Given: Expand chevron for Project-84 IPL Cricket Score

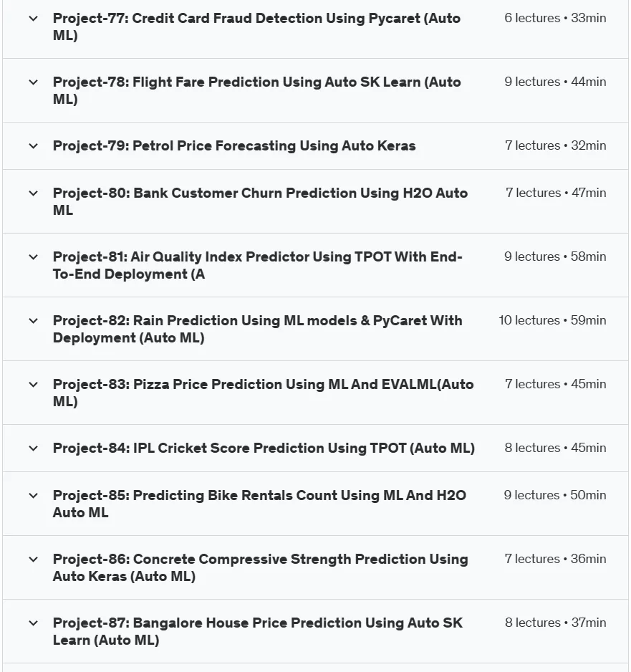Looking at the screenshot, I should coord(34,448).
